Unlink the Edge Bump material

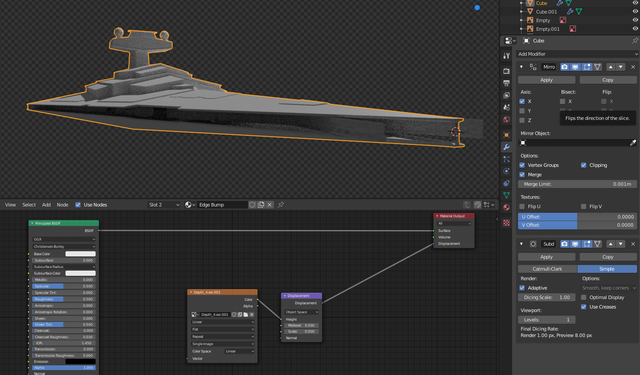click(x=270, y=205)
